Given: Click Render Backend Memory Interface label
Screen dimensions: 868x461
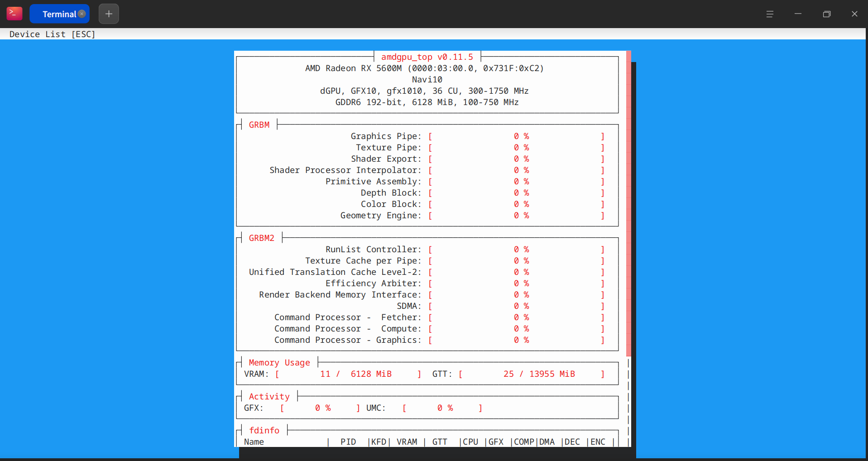Looking at the screenshot, I should coord(340,294).
